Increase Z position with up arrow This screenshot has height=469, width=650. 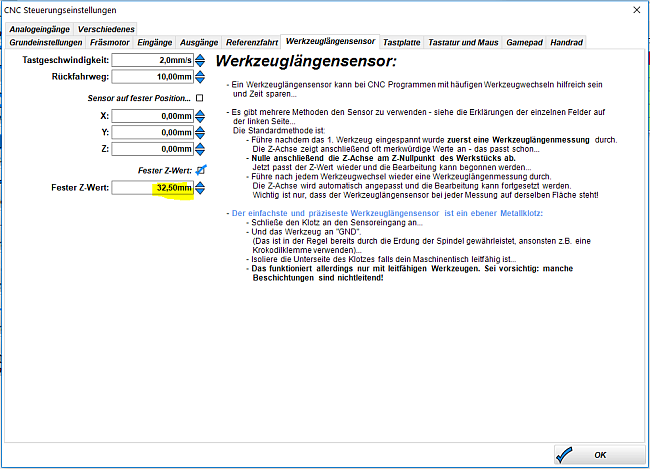click(201, 144)
